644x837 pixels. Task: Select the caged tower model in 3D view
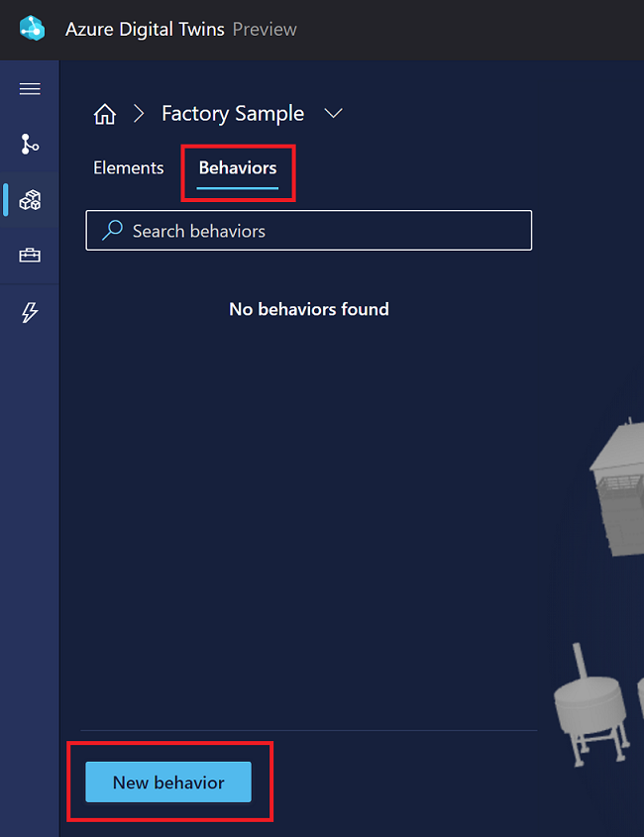(617, 486)
